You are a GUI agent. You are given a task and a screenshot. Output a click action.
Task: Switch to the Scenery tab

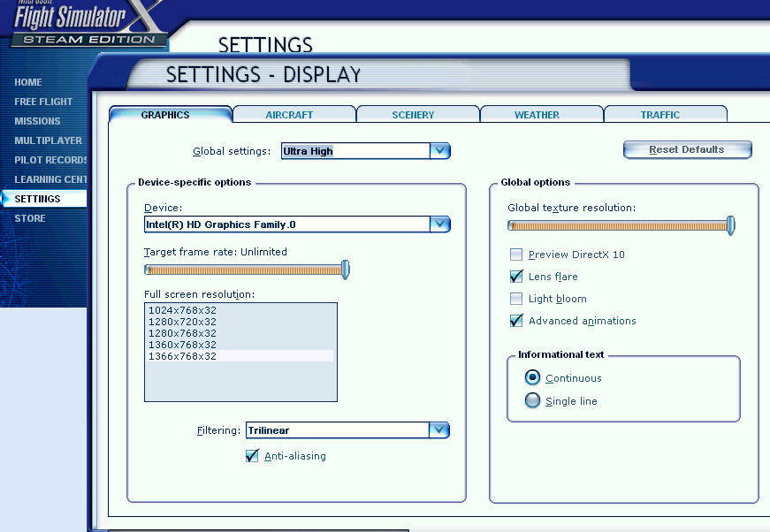point(413,115)
